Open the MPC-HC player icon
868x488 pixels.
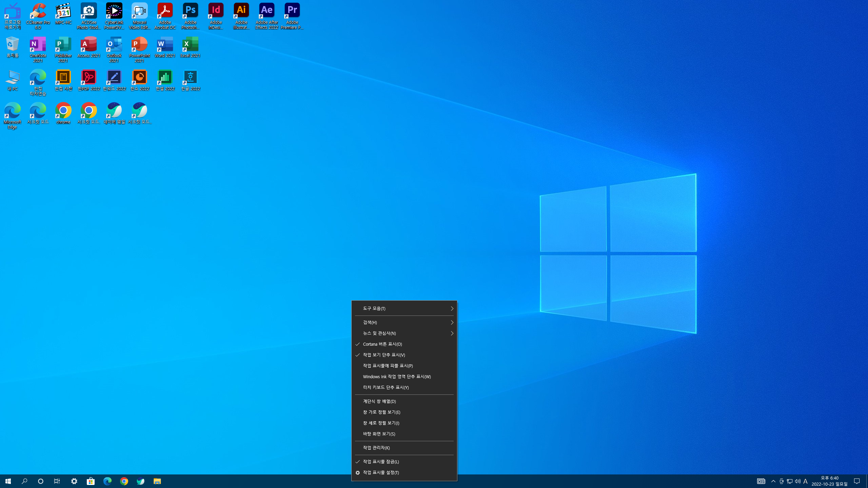pos(63,14)
